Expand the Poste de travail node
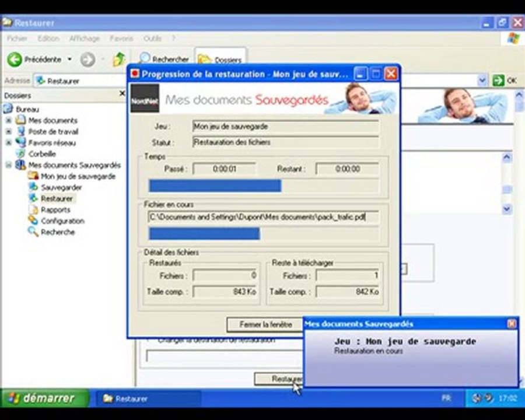 pos(9,132)
